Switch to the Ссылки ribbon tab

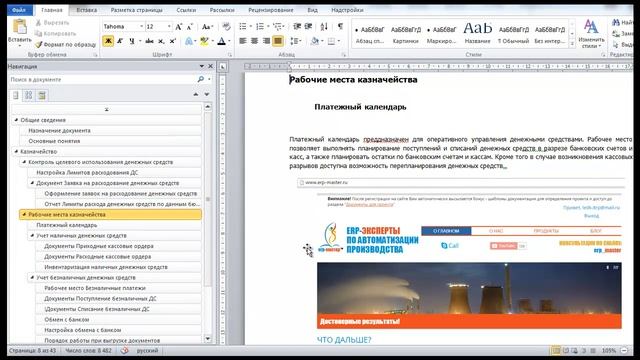tap(186, 10)
